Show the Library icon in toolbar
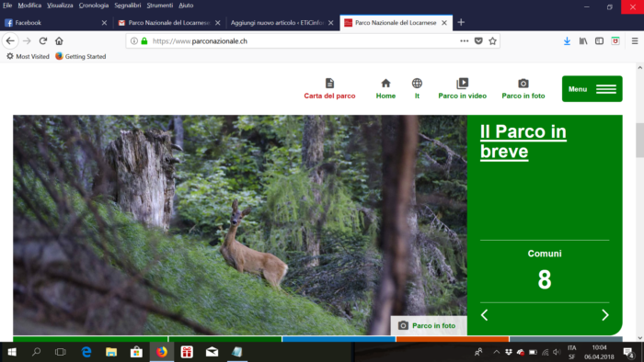The height and width of the screenshot is (362, 644). 583,40
